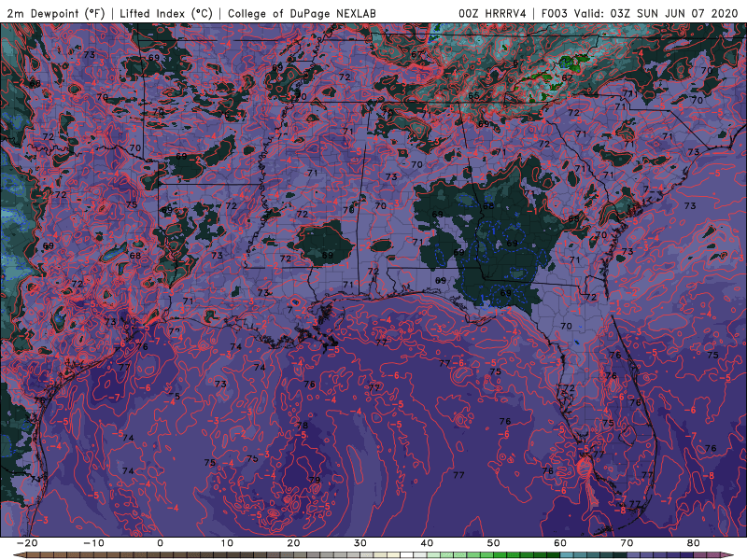Click the 79 dewpoint value in the Gulf
The width and height of the screenshot is (747, 560).
pos(315,480)
